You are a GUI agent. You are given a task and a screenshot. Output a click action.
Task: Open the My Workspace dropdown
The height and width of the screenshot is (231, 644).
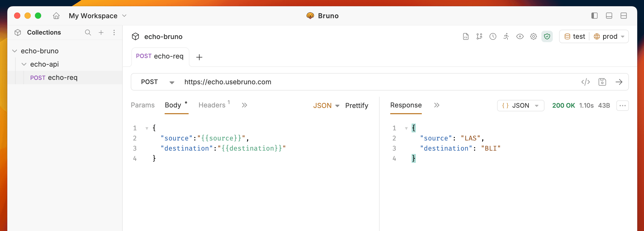click(x=98, y=16)
